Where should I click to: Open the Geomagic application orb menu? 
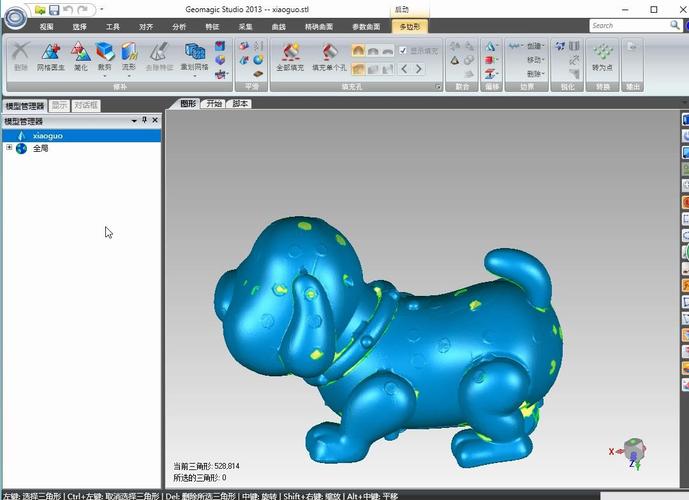(x=15, y=18)
